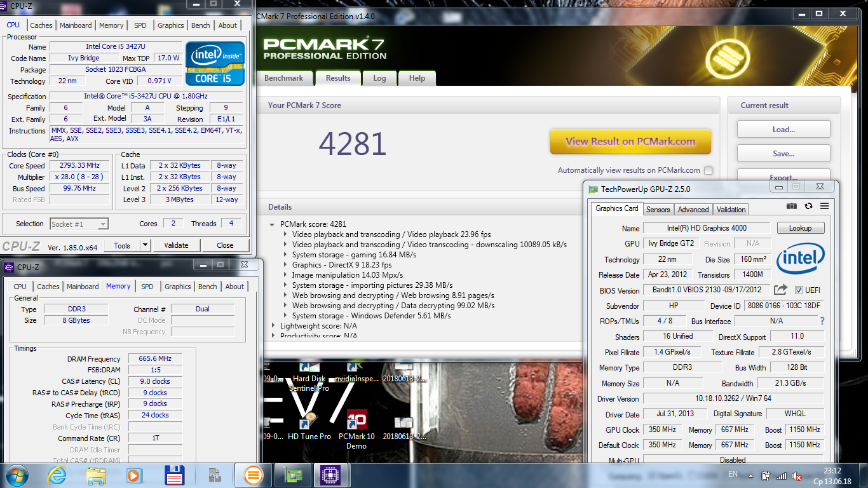Open the GPU-Z Validation tab
This screenshot has width=868, height=488.
coord(731,210)
